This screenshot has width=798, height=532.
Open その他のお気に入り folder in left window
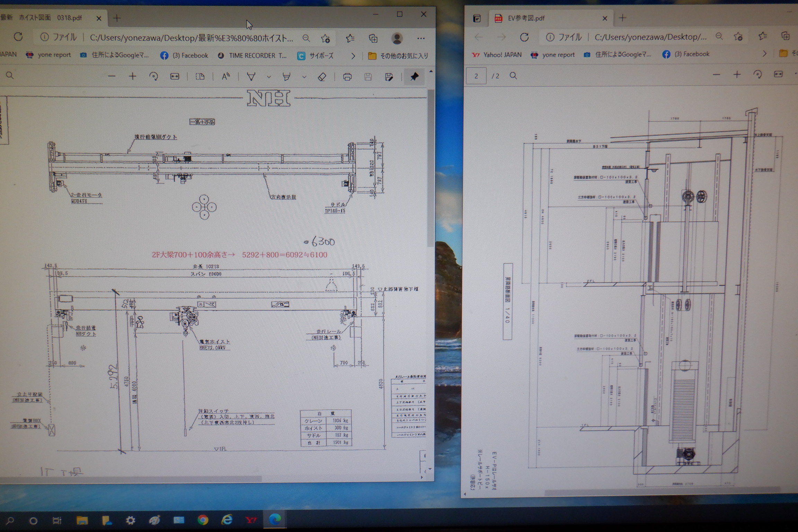398,56
